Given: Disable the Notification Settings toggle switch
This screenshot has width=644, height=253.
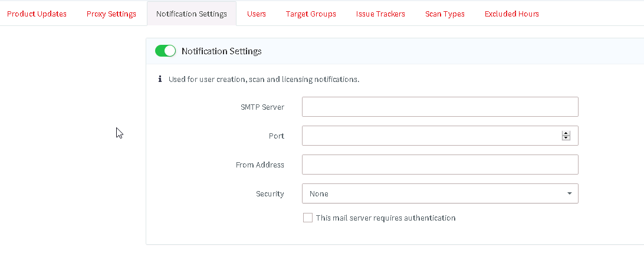Looking at the screenshot, I should (165, 51).
